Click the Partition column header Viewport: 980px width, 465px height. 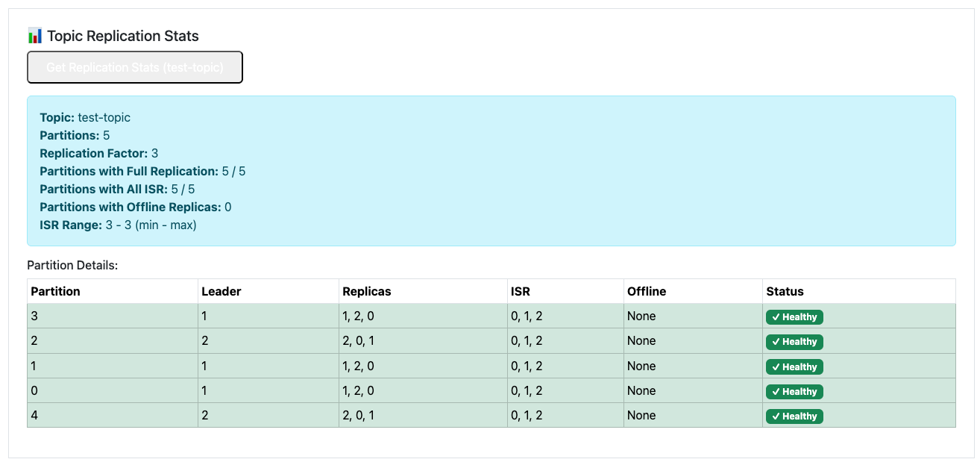coord(56,291)
